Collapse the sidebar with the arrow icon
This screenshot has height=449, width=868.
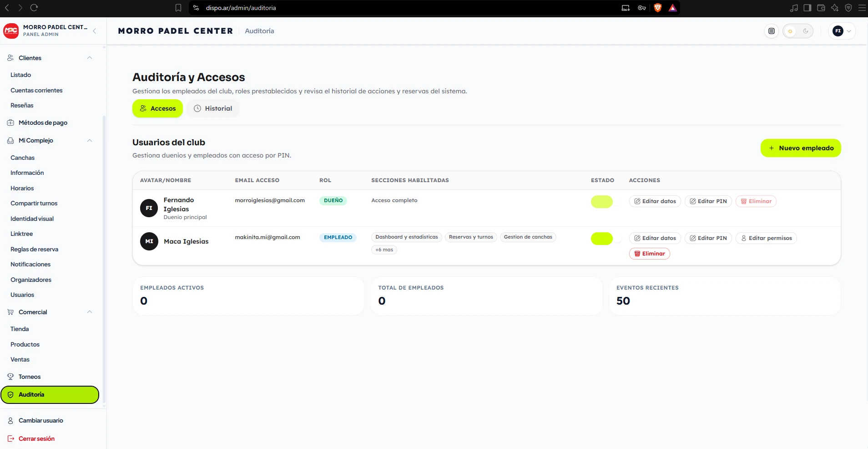coord(94,31)
